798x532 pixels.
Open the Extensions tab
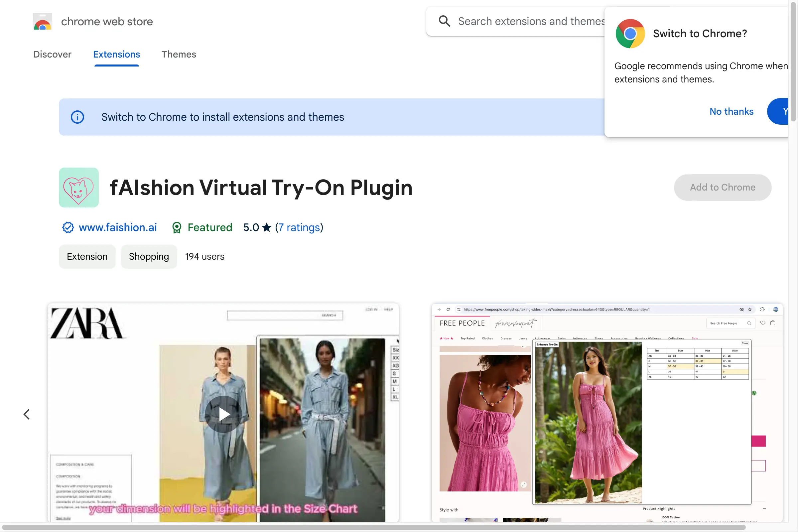coord(116,54)
